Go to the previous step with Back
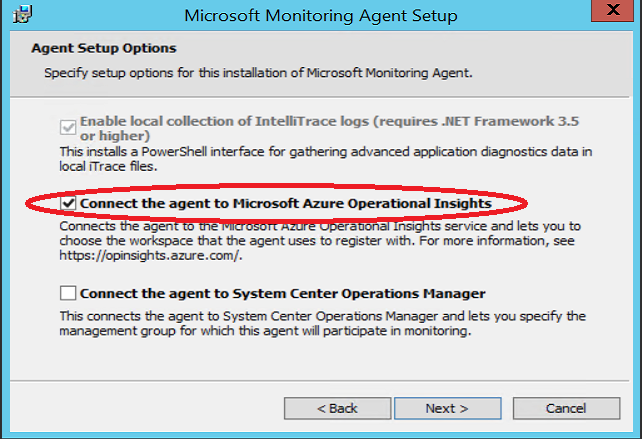This screenshot has width=642, height=439. click(x=337, y=408)
